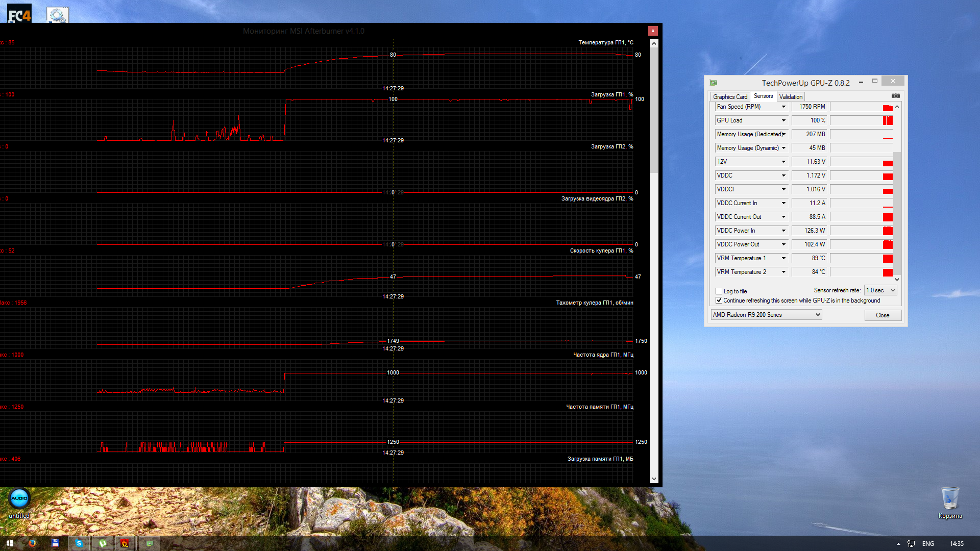
Task: Click the GPU-Z graphics card taskbar icon
Action: coord(149,543)
